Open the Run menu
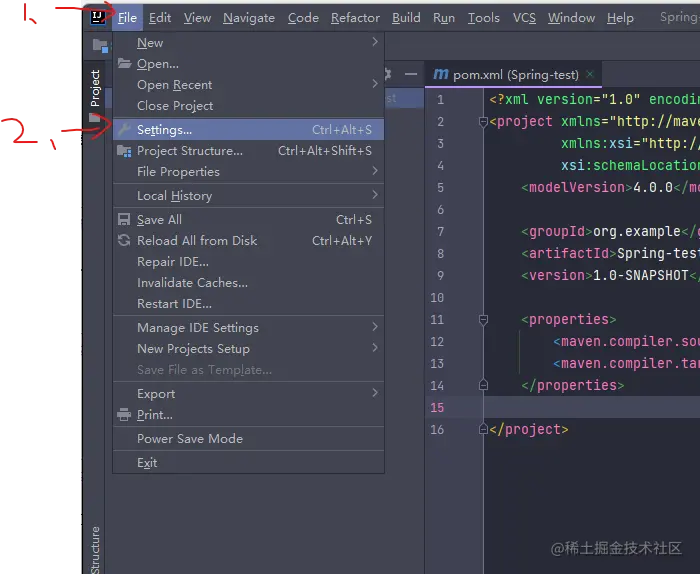Image resolution: width=700 pixels, height=574 pixels. pyautogui.click(x=444, y=18)
